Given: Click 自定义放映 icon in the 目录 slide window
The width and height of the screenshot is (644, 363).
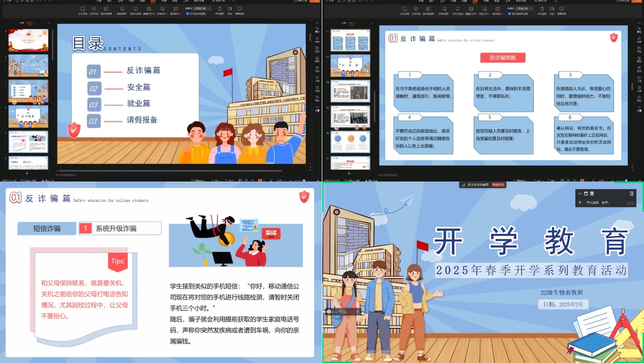Looking at the screenshot, I should pyautogui.click(x=135, y=10).
